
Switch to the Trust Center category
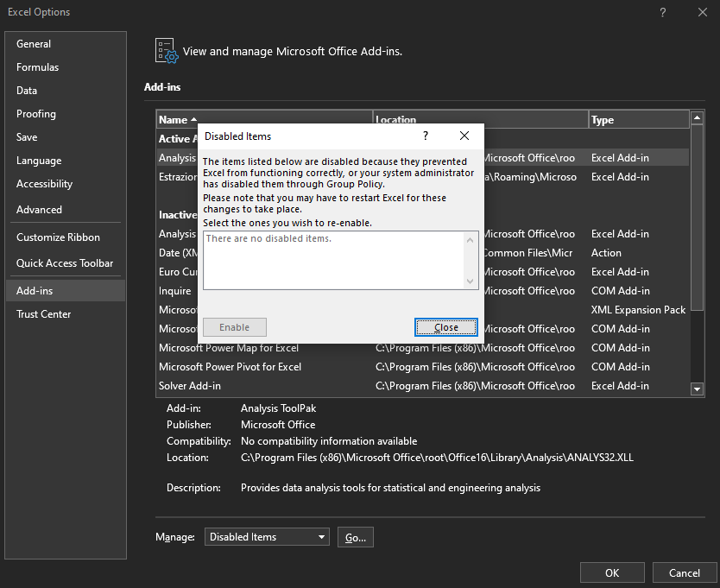coord(44,314)
